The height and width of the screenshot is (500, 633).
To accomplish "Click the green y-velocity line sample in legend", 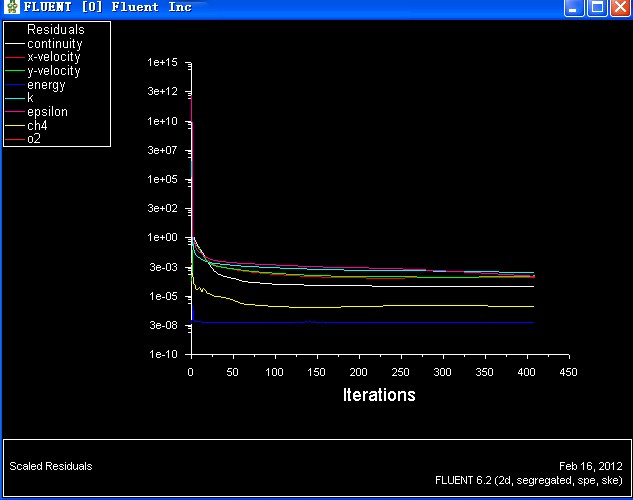I will click(x=14, y=72).
